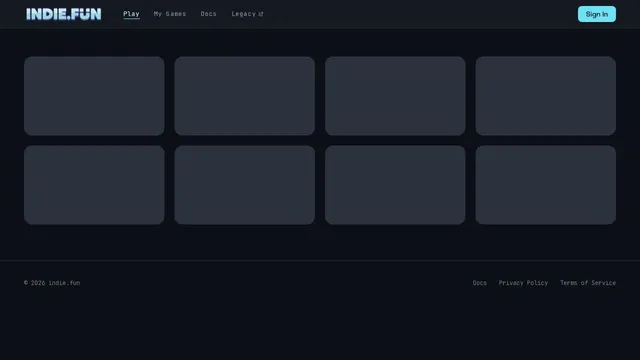This screenshot has height=360, width=640.
Task: Open the Legacy external link
Action: [x=247, y=14]
